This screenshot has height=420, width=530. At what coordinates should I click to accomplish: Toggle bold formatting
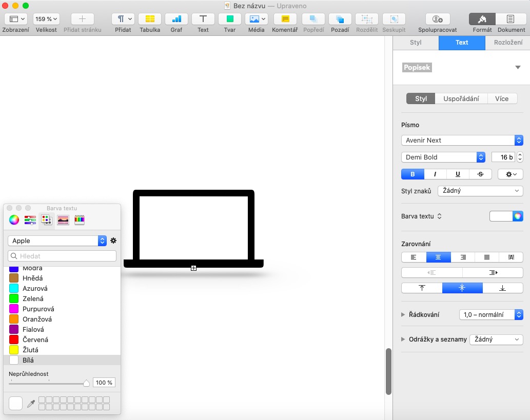pyautogui.click(x=413, y=174)
